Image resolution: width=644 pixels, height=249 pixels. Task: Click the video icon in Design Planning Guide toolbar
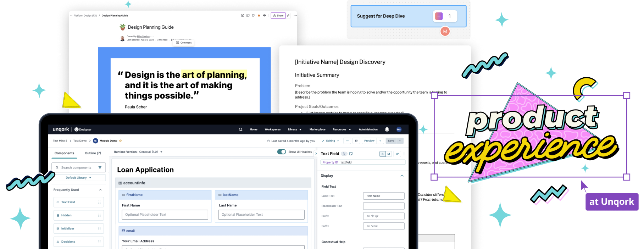click(254, 16)
